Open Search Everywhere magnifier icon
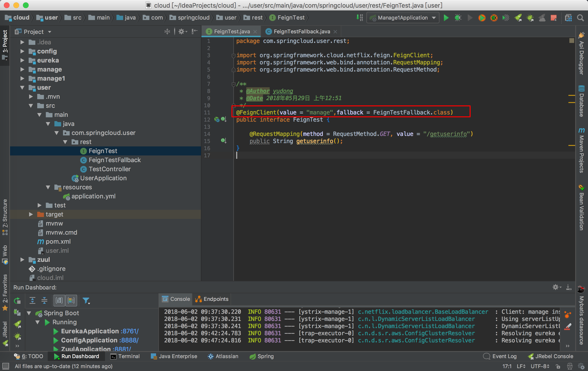The width and height of the screenshot is (588, 371). (x=580, y=18)
